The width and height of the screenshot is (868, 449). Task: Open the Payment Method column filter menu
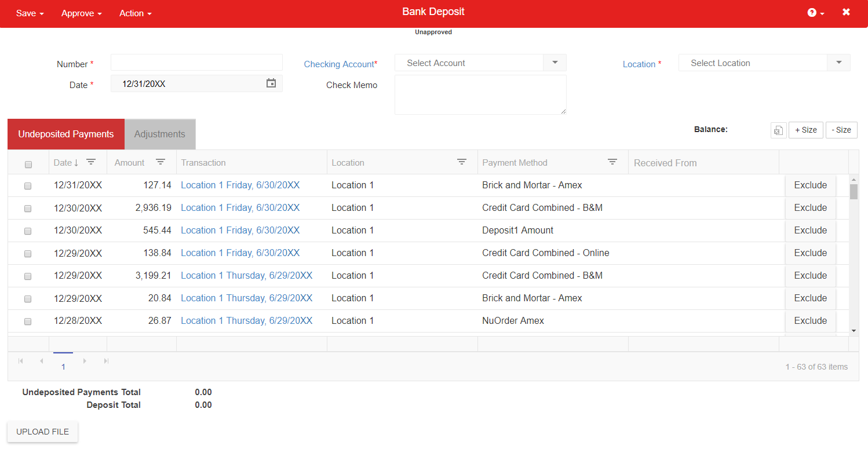612,162
